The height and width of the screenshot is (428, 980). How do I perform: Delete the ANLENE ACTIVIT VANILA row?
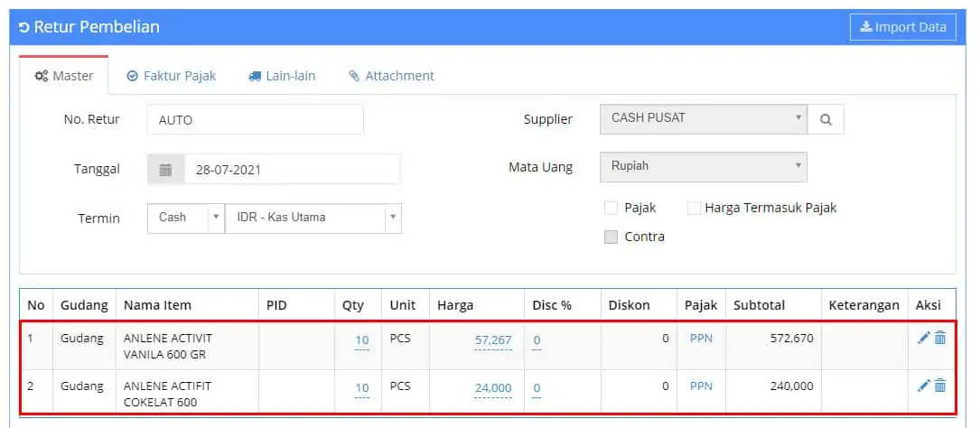940,338
